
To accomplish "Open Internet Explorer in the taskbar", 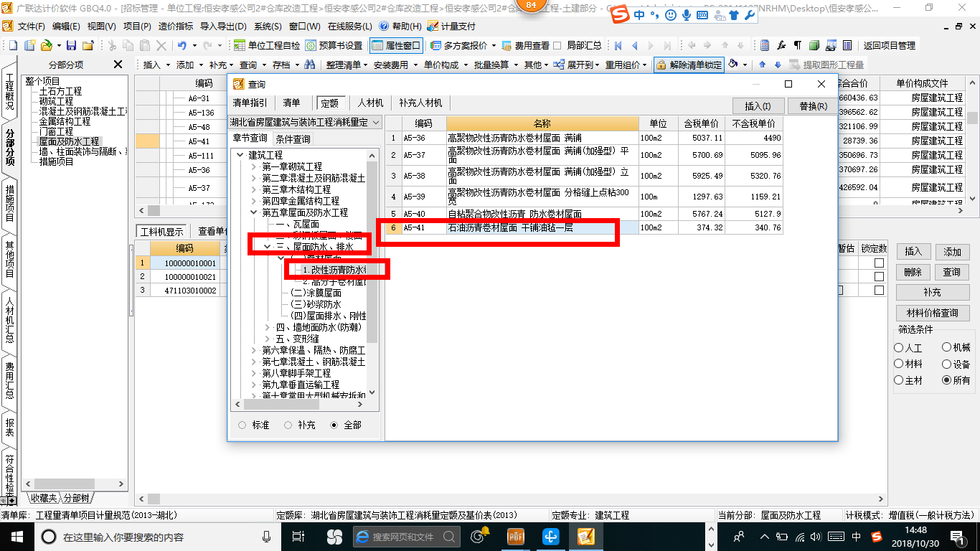I will coord(362,537).
